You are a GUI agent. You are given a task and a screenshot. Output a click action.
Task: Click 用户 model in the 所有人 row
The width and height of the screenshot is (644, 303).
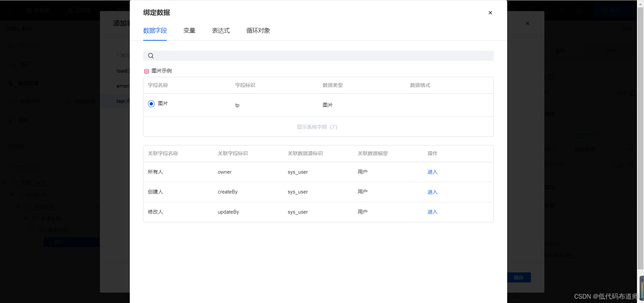[x=363, y=172]
